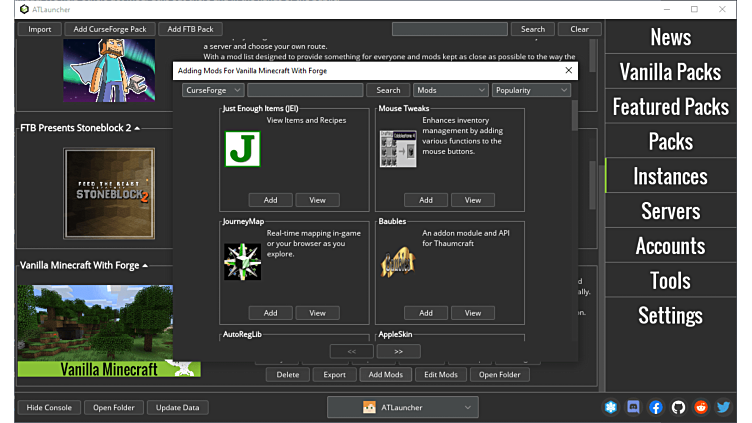The width and height of the screenshot is (752, 423).
Task: Open the Mods type dropdown
Action: 450,90
